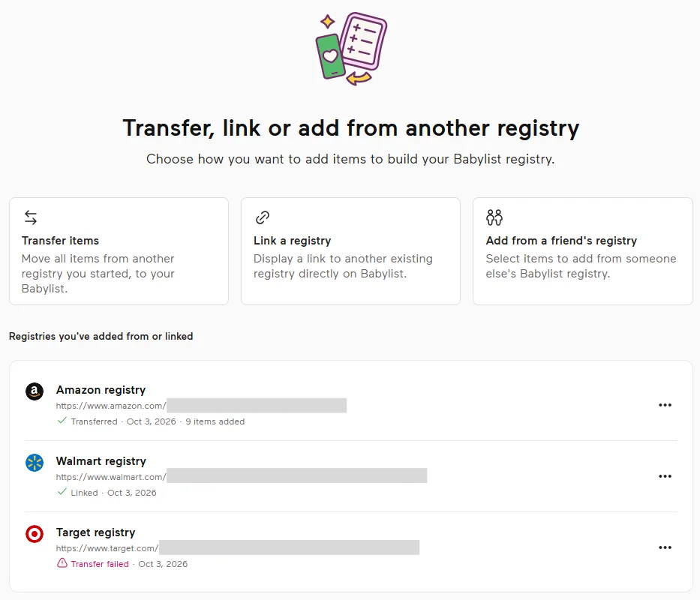This screenshot has height=600, width=700.
Task: Expand the Target registry more options
Action: click(x=665, y=547)
